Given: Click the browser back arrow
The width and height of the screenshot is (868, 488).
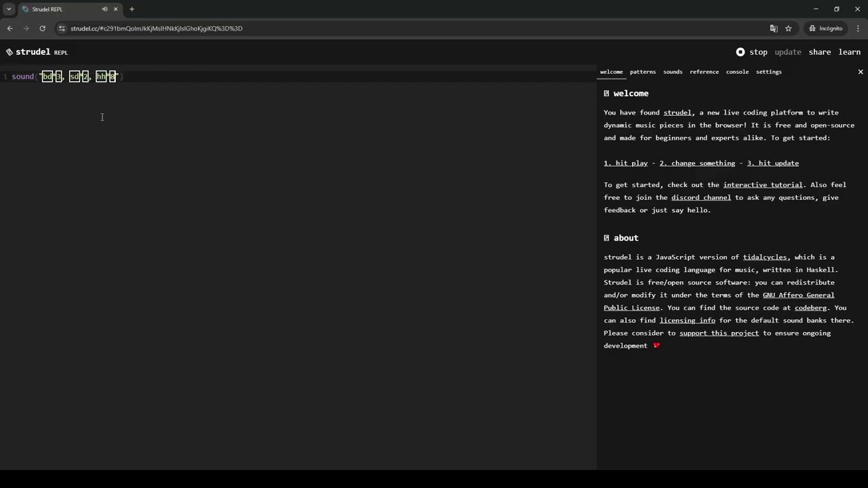Looking at the screenshot, I should 9,28.
